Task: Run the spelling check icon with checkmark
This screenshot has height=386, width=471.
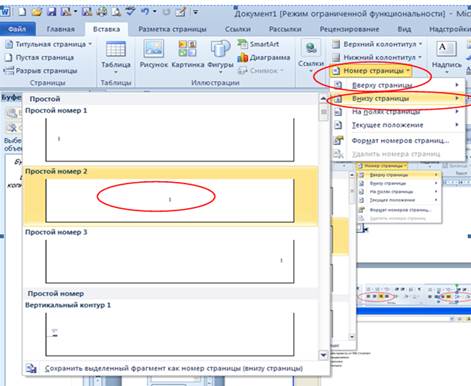Action: (130, 11)
